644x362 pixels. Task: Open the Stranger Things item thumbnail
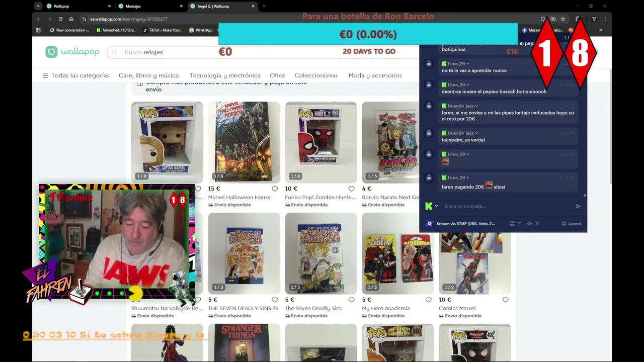(244, 343)
